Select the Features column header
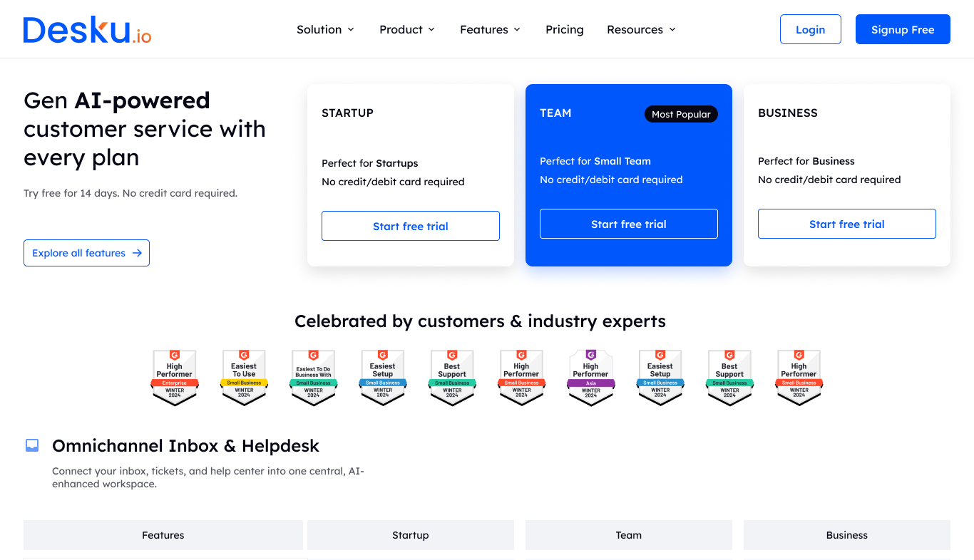Image resolution: width=974 pixels, height=560 pixels. (163, 535)
